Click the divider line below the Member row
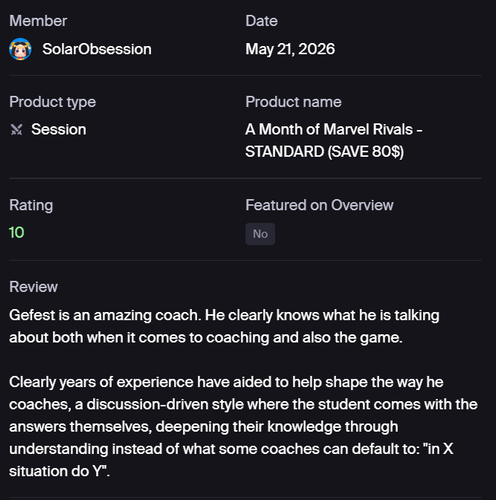Image resolution: width=496 pixels, height=500 pixels. 245,76
